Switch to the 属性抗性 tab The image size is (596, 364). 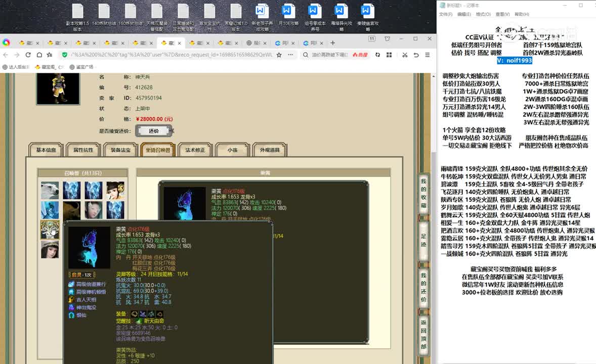click(x=83, y=150)
